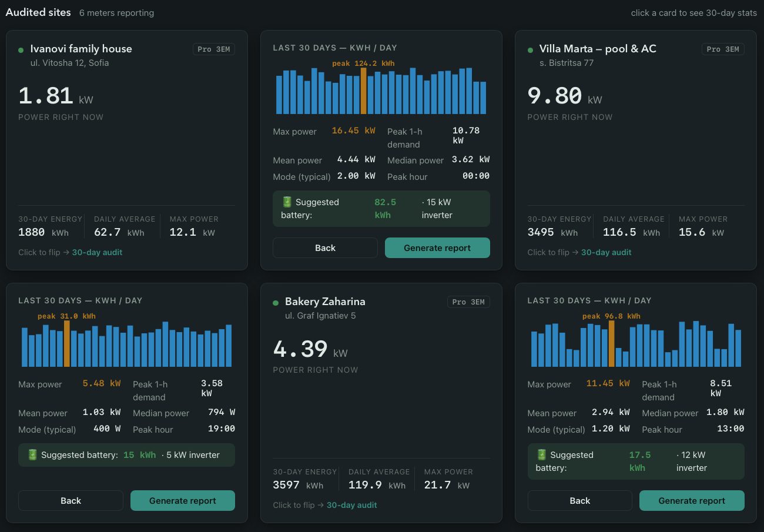This screenshot has width=764, height=532.
Task: Click the address ul. Vitosha 12, Sofia
Action: click(x=69, y=63)
